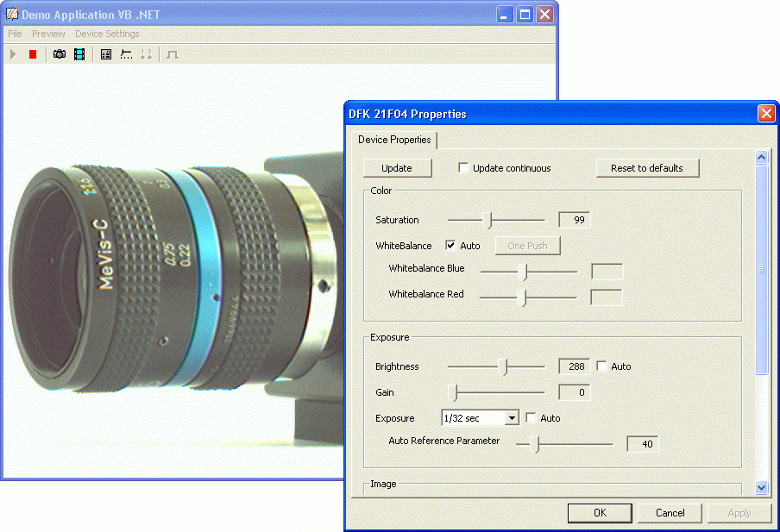Enable the Update continuous checkbox
This screenshot has width=780, height=532.
coord(463,168)
